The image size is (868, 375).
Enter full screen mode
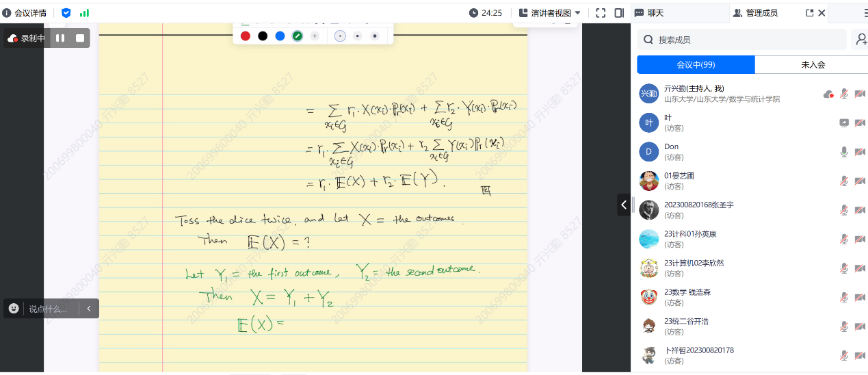tap(601, 12)
